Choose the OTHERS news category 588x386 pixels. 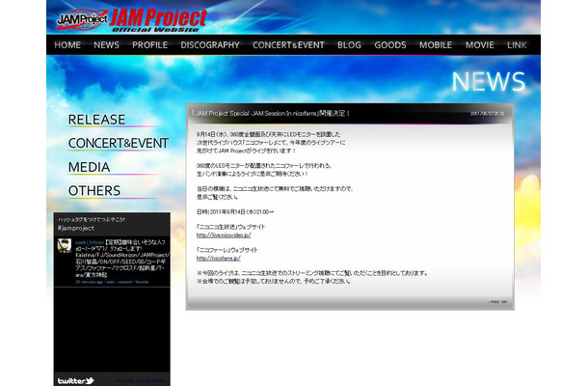[x=94, y=191]
